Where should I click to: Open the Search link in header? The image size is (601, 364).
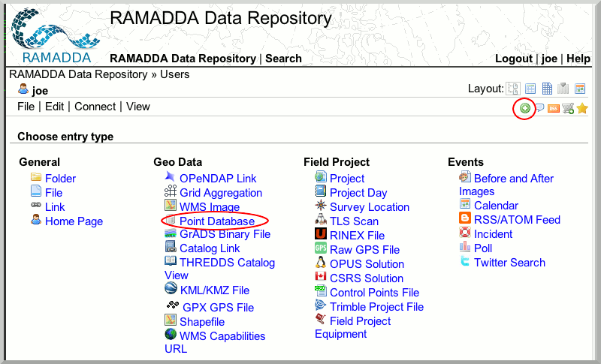pyautogui.click(x=283, y=59)
